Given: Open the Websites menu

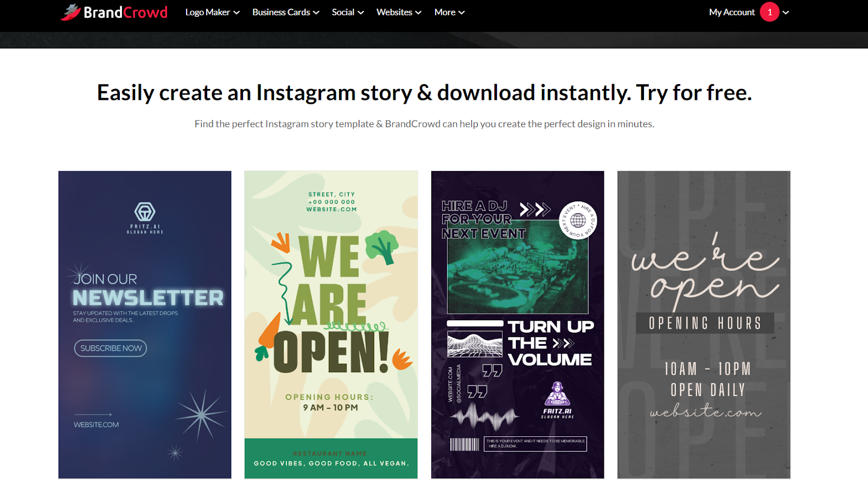Looking at the screenshot, I should click(x=399, y=12).
